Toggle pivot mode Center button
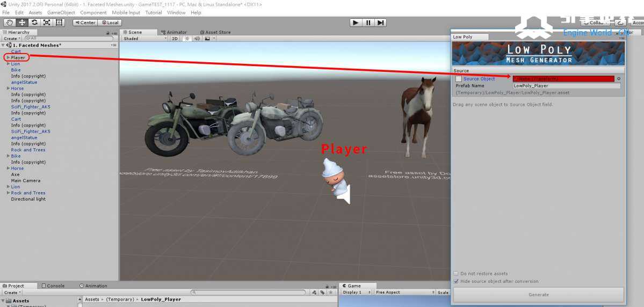The height and width of the screenshot is (307, 644). click(x=85, y=23)
